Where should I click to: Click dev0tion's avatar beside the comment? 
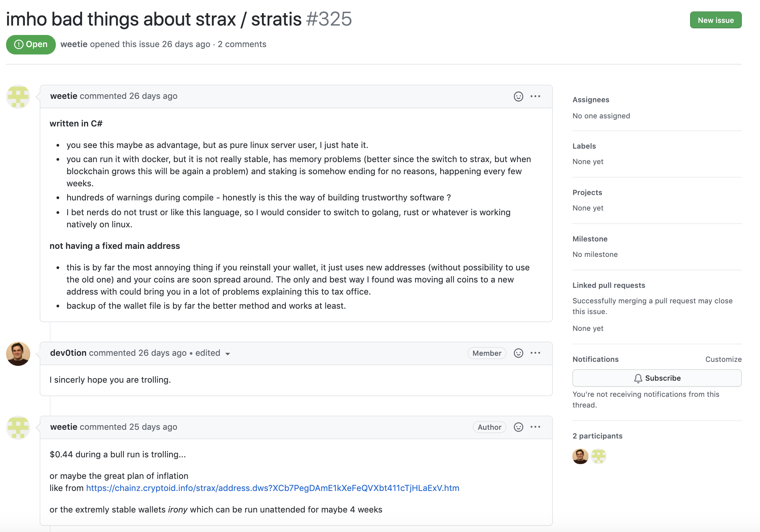point(18,354)
